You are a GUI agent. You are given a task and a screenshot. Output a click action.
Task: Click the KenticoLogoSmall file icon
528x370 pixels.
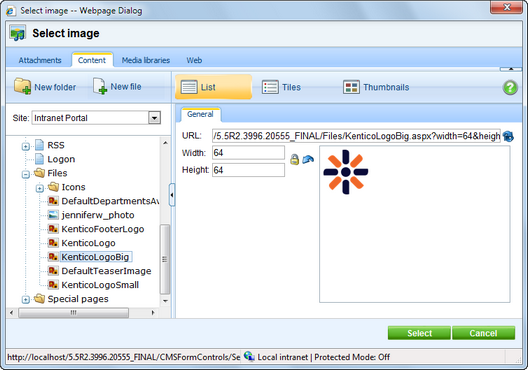[x=53, y=285]
